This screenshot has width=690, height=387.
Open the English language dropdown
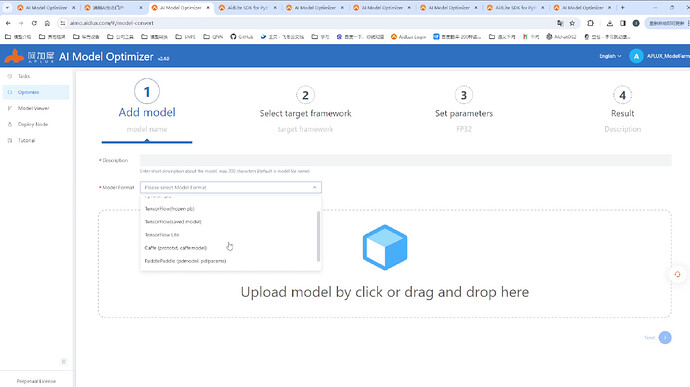[x=610, y=56]
